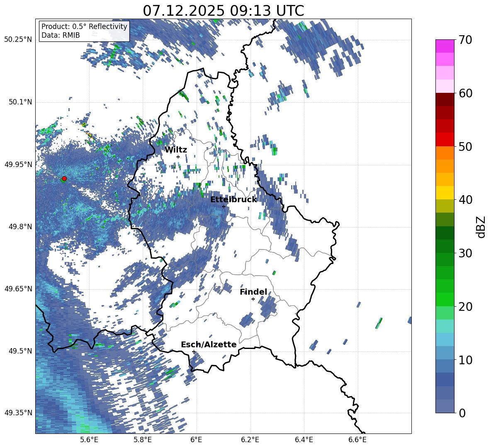
Task: Click the colorbar tick label 10
Action: tap(465, 360)
